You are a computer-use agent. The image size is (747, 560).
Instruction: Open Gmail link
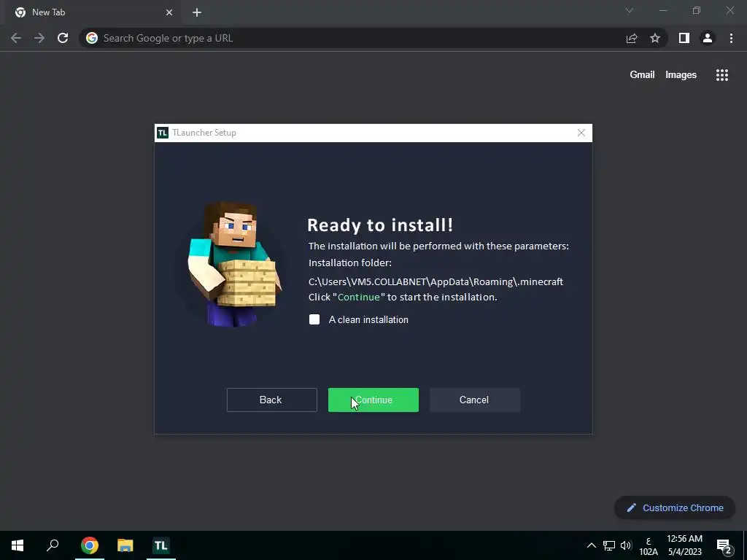point(642,75)
